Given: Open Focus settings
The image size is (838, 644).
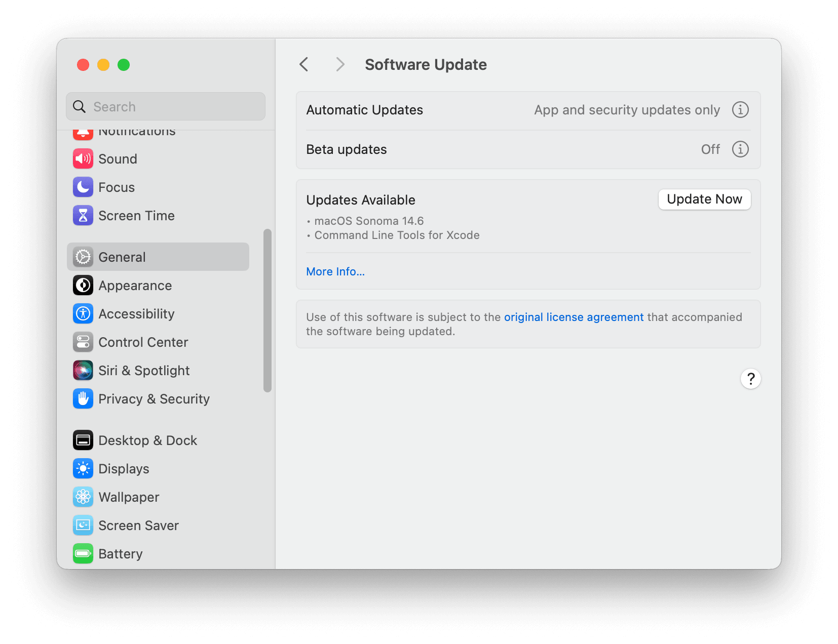Looking at the screenshot, I should 117,187.
